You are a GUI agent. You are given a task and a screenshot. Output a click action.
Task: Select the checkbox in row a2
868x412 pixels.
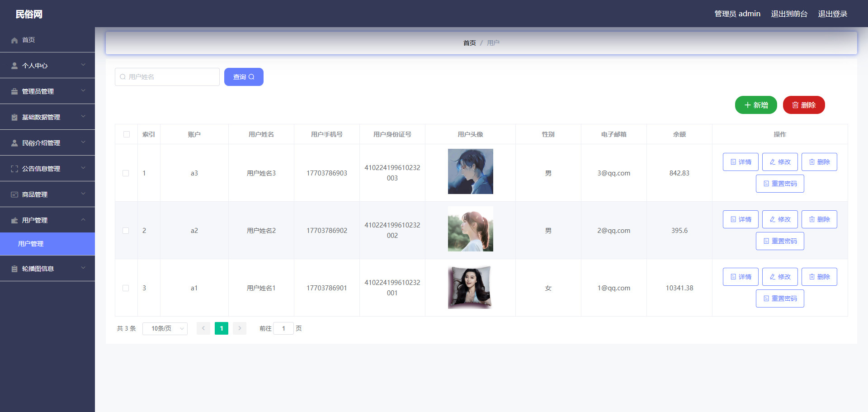tap(126, 231)
